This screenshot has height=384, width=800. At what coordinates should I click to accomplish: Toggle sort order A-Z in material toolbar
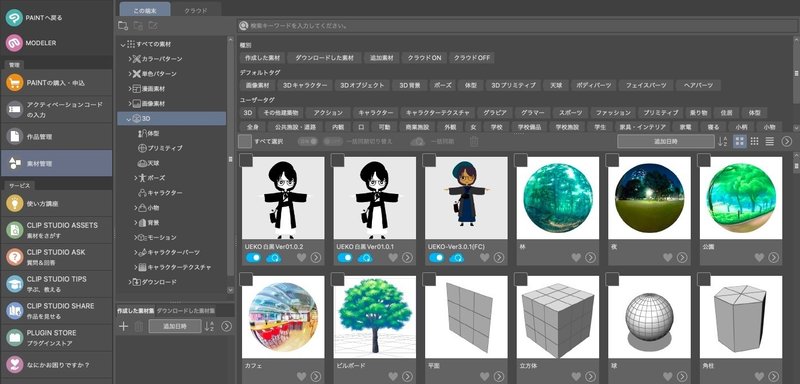[722, 141]
